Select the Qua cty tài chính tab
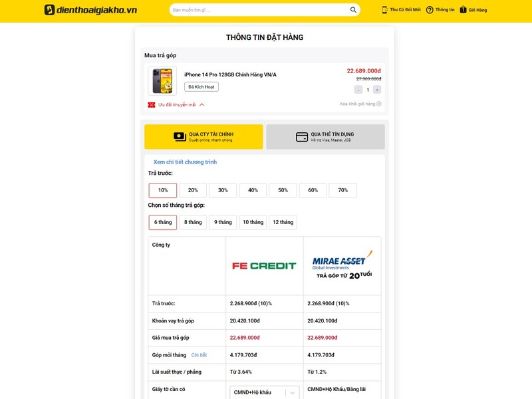Image resolution: width=532 pixels, height=399 pixels. point(203,137)
